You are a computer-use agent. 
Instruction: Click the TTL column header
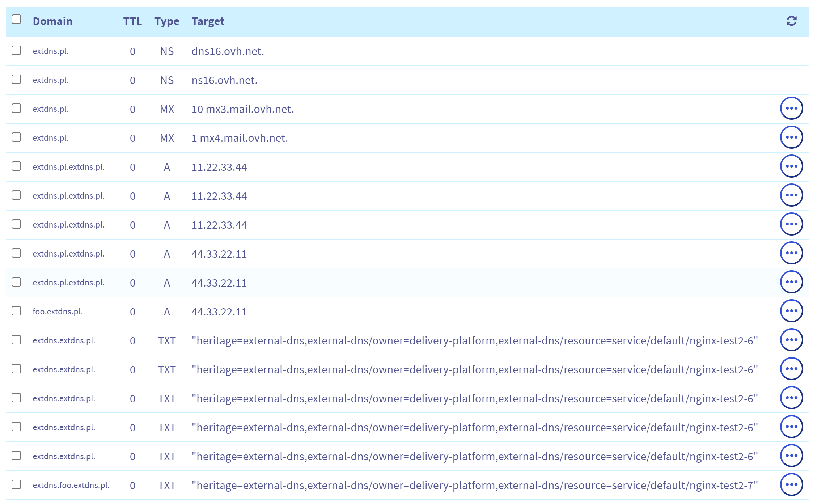(132, 21)
